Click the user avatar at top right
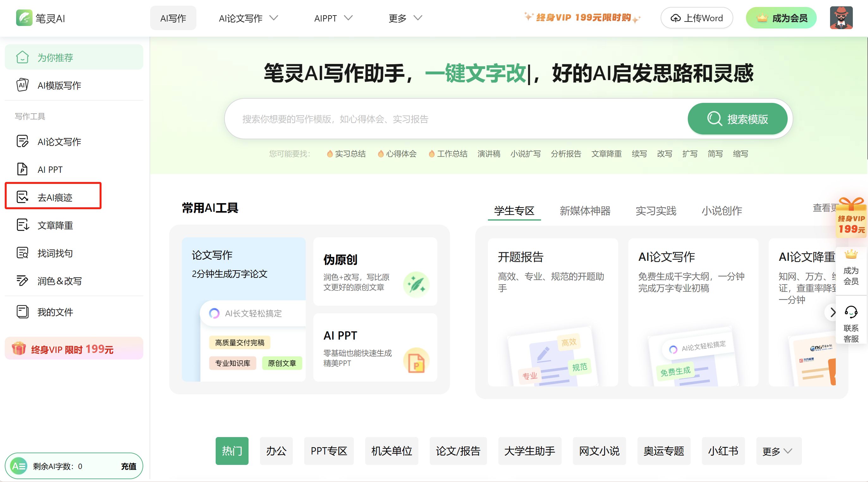This screenshot has width=868, height=482. (x=841, y=18)
